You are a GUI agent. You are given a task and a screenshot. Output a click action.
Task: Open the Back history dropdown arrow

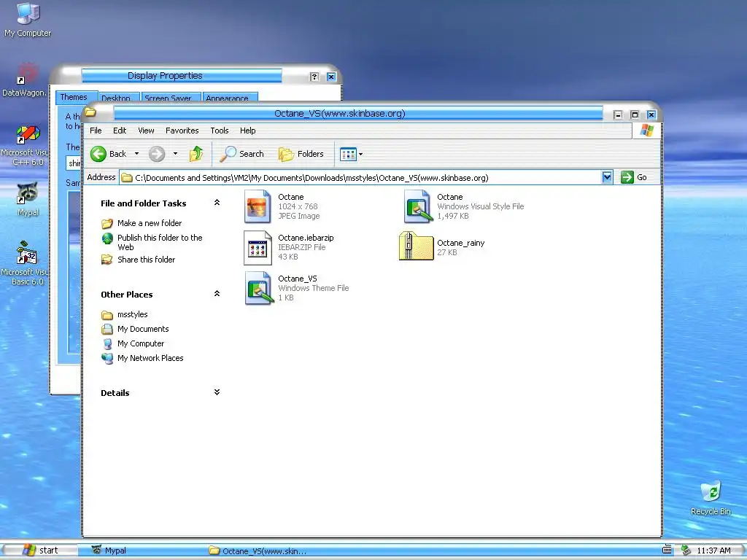pos(136,154)
